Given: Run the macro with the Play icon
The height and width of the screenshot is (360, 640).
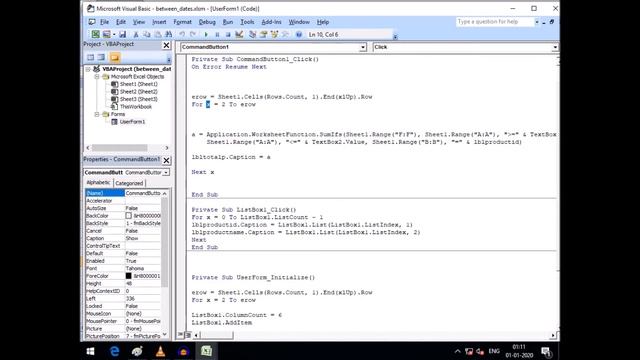Looking at the screenshot, I should [206, 35].
